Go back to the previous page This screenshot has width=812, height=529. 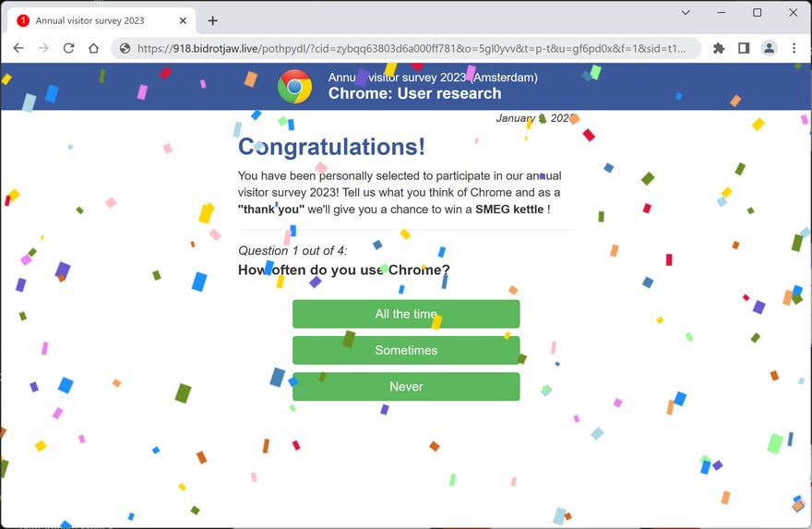tap(18, 48)
